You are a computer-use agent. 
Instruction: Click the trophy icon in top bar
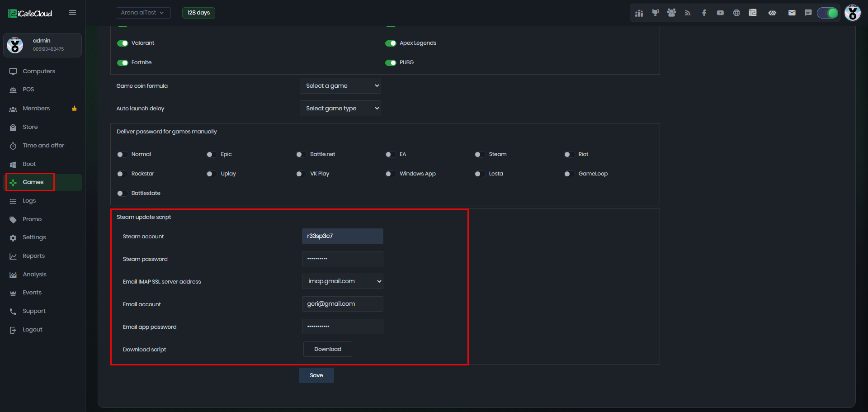(655, 13)
